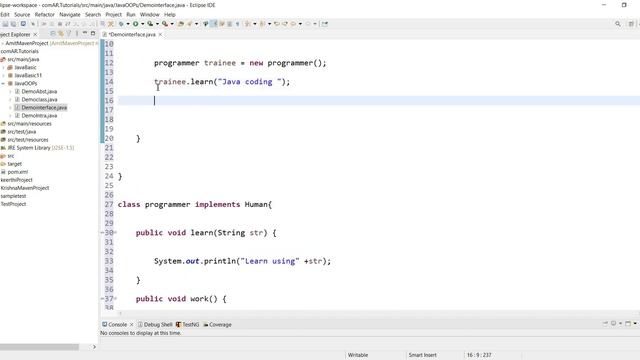
Task: Open the Search menu
Action: pyautogui.click(x=93, y=14)
